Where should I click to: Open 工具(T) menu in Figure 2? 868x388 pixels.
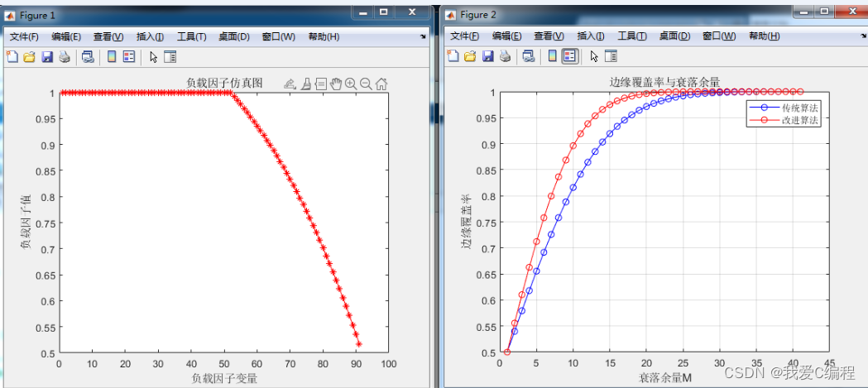point(632,36)
